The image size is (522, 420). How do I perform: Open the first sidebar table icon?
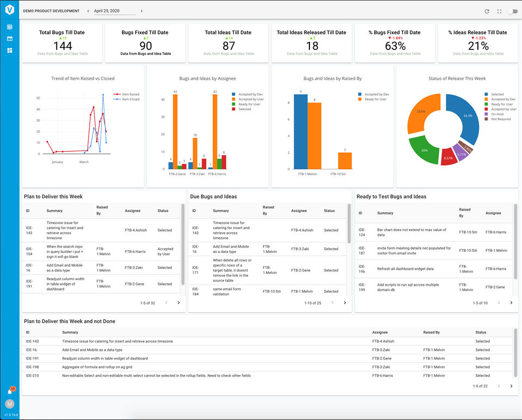(x=10, y=27)
